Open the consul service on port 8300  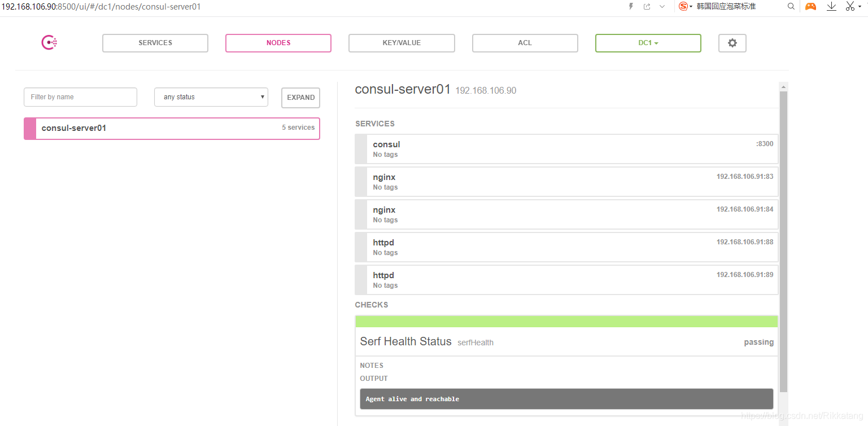566,149
